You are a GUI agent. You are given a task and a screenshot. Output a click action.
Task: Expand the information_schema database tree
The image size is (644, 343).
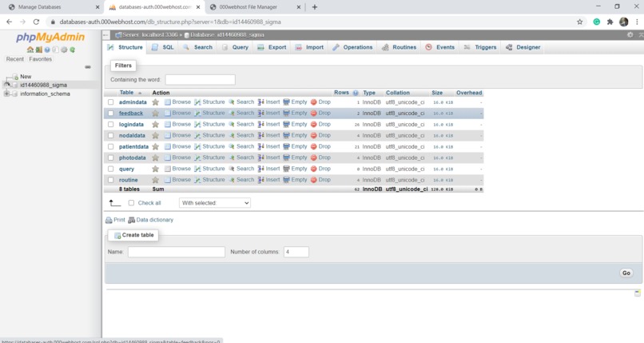pyautogui.click(x=6, y=94)
